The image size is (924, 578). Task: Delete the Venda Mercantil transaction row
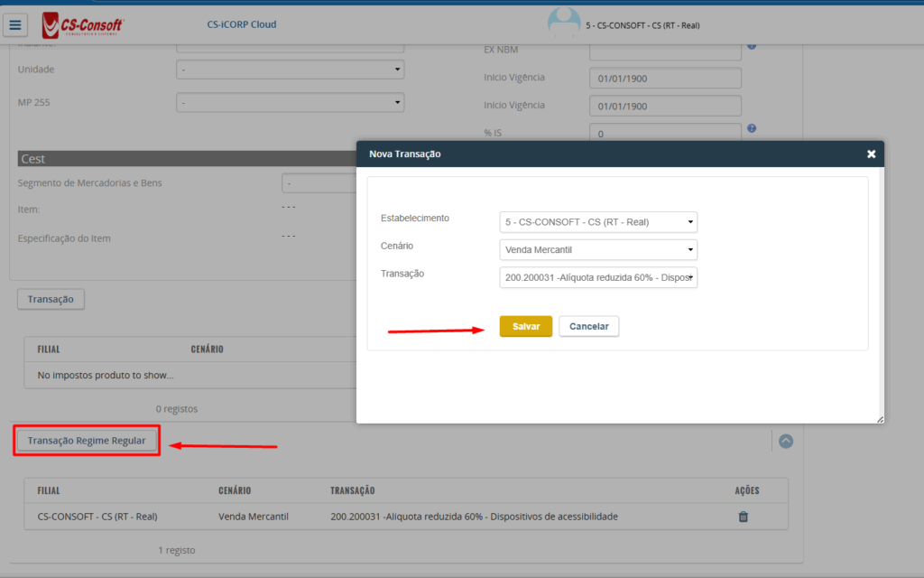pyautogui.click(x=743, y=517)
